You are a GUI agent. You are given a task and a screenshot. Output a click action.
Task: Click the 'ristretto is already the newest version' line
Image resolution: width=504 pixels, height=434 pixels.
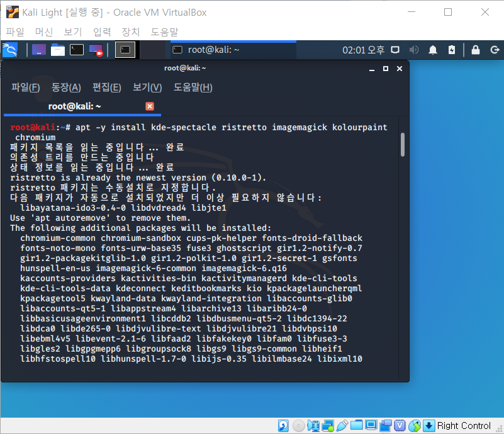(138, 177)
